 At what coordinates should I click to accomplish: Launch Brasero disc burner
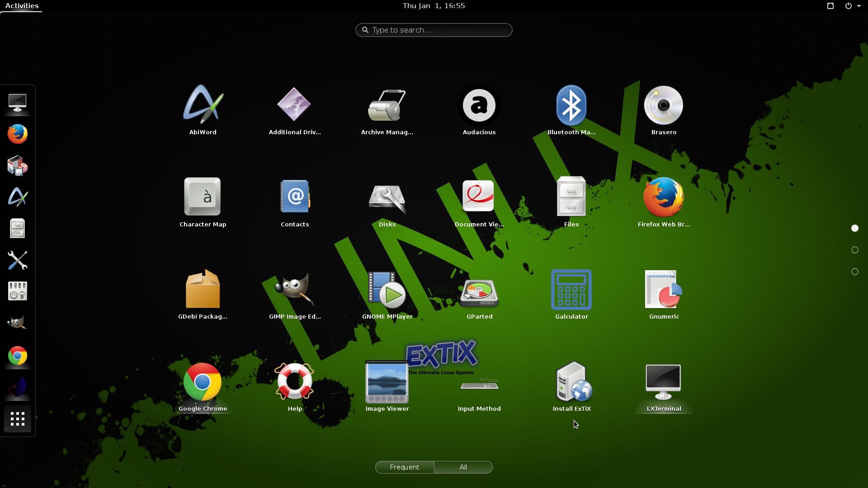(x=664, y=111)
